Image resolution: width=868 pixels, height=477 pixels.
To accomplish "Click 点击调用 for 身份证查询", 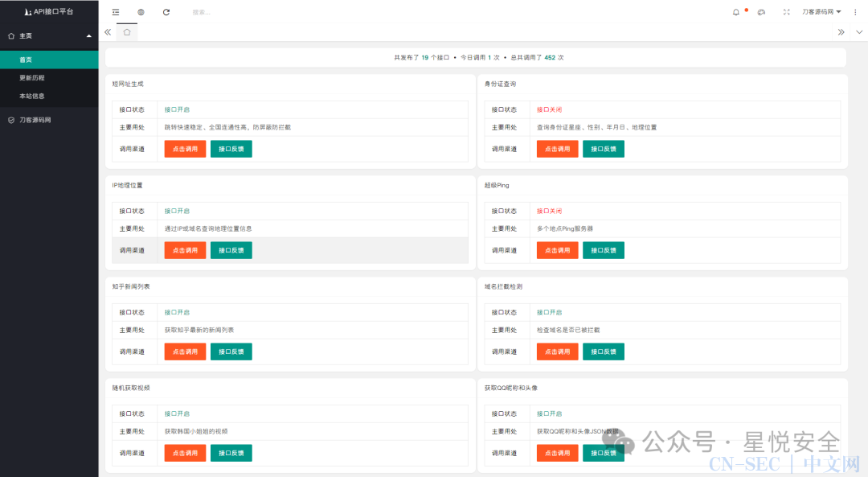I will pyautogui.click(x=558, y=149).
